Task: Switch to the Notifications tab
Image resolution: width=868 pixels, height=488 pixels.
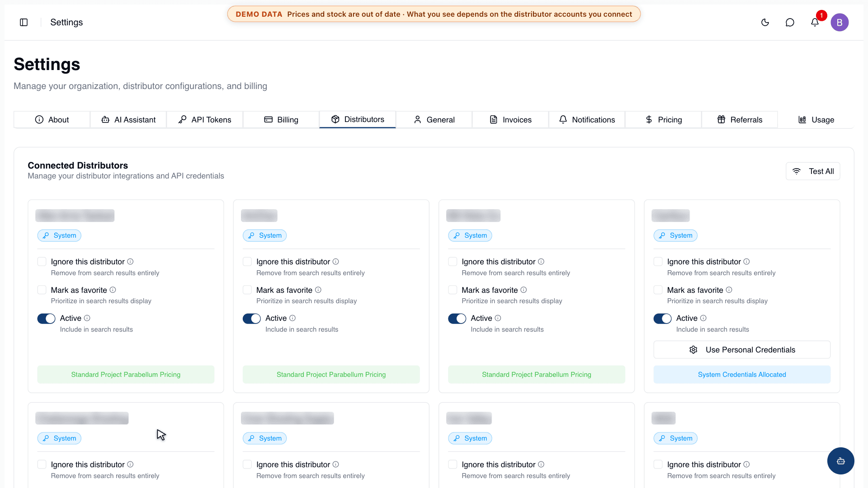Action: [587, 120]
